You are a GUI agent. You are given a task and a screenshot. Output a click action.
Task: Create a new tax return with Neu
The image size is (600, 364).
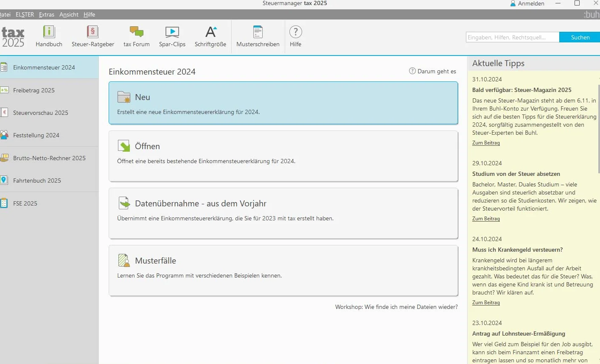pyautogui.click(x=283, y=103)
